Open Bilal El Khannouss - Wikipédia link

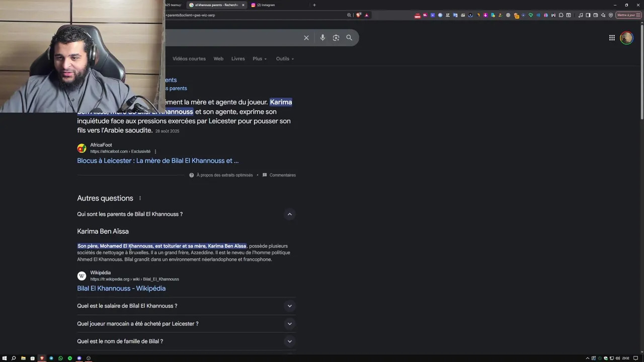pyautogui.click(x=121, y=289)
